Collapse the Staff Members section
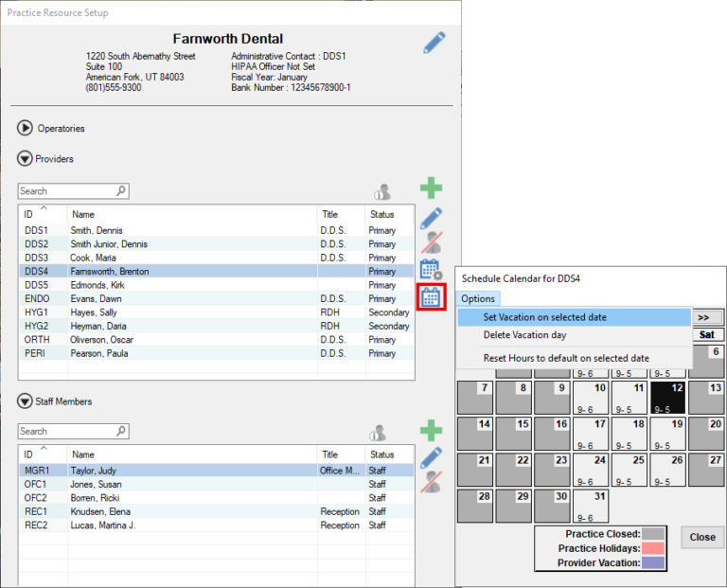The width and height of the screenshot is (727, 588). [25, 401]
